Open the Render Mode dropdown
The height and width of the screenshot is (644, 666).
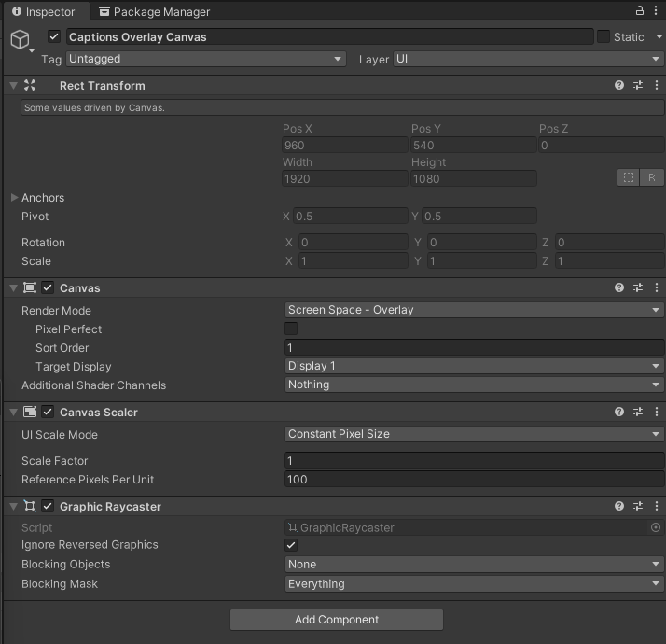coord(474,310)
